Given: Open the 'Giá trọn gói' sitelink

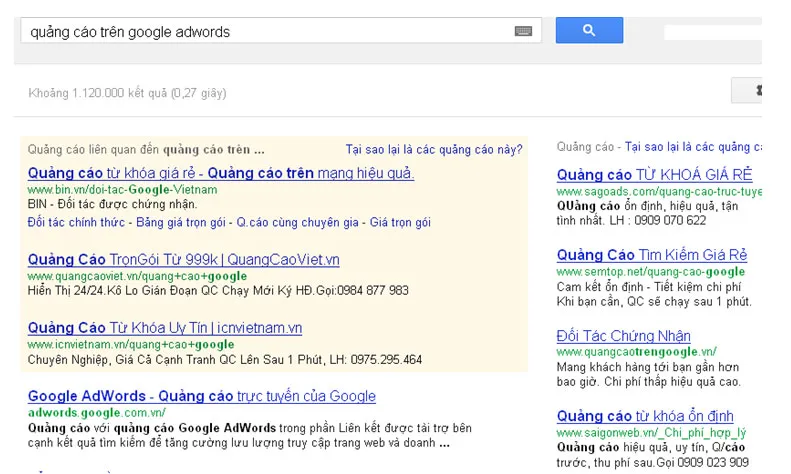Looking at the screenshot, I should coord(400,222).
